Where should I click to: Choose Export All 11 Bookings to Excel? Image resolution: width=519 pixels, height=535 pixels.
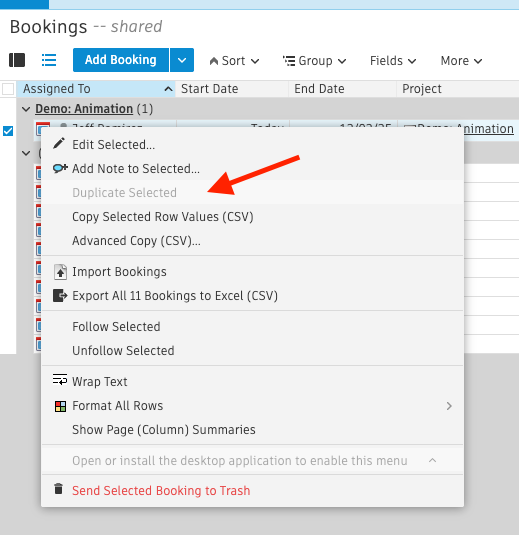click(x=252, y=296)
